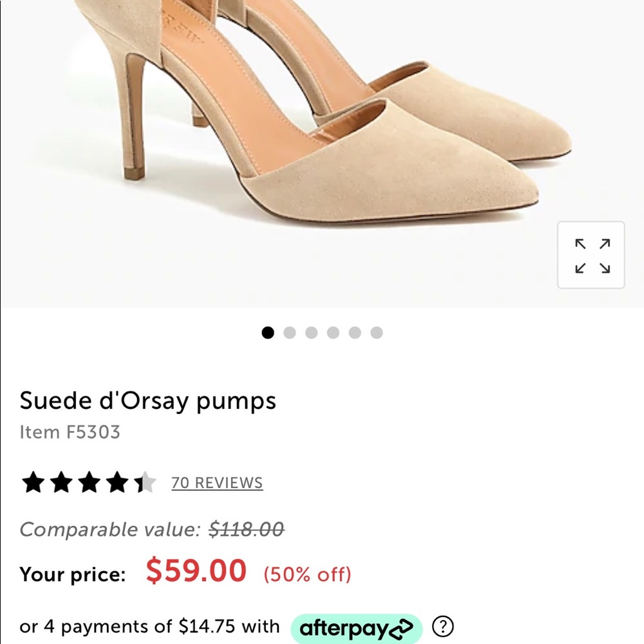Activate the second image carousel dot
Viewport: 644px width, 644px height.
coord(290,332)
